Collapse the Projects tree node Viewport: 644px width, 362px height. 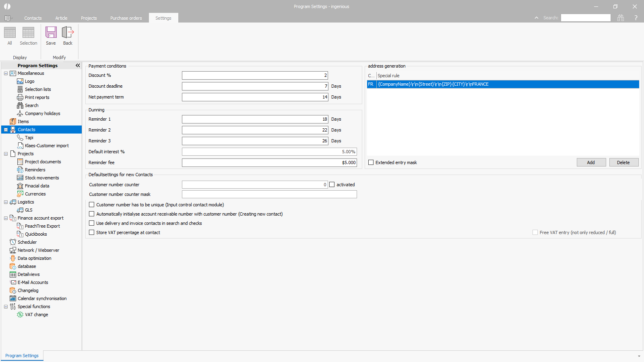click(6, 154)
